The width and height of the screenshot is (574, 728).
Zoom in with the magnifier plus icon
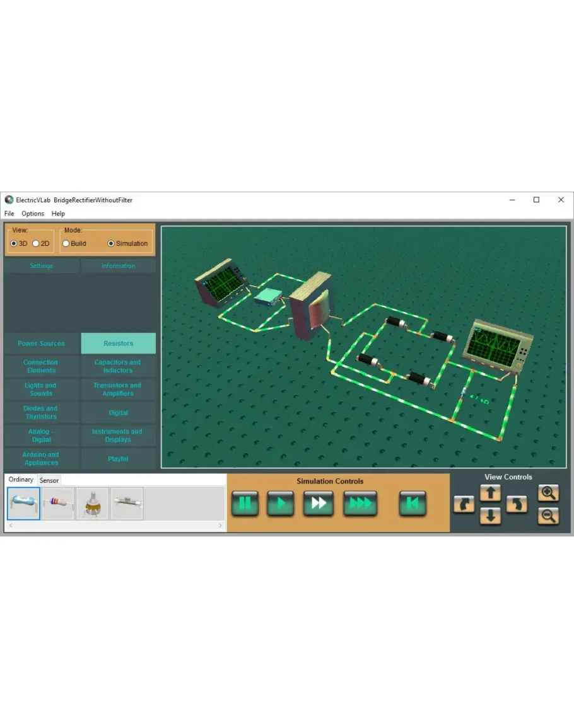click(548, 493)
